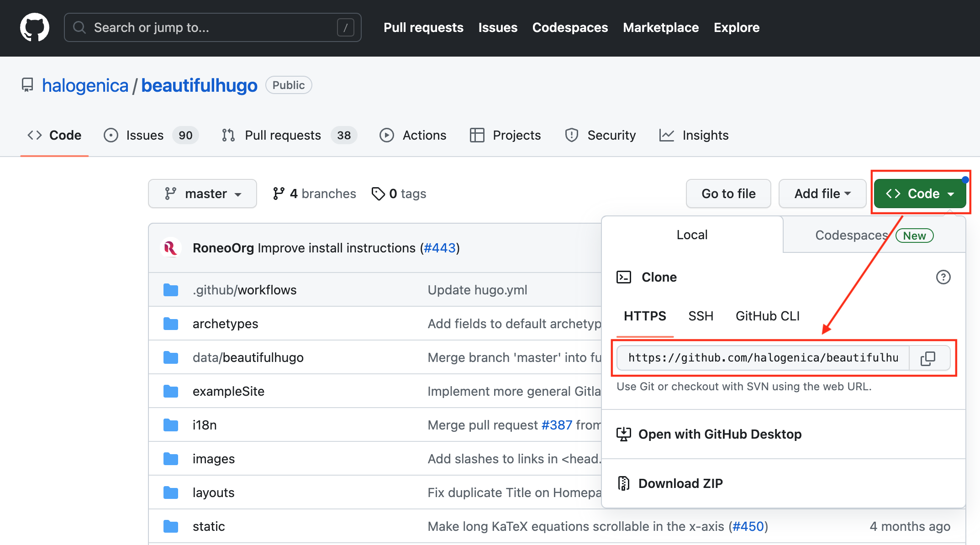Image resolution: width=980 pixels, height=545 pixels.
Task: Open pull request #450 link
Action: [748, 526]
